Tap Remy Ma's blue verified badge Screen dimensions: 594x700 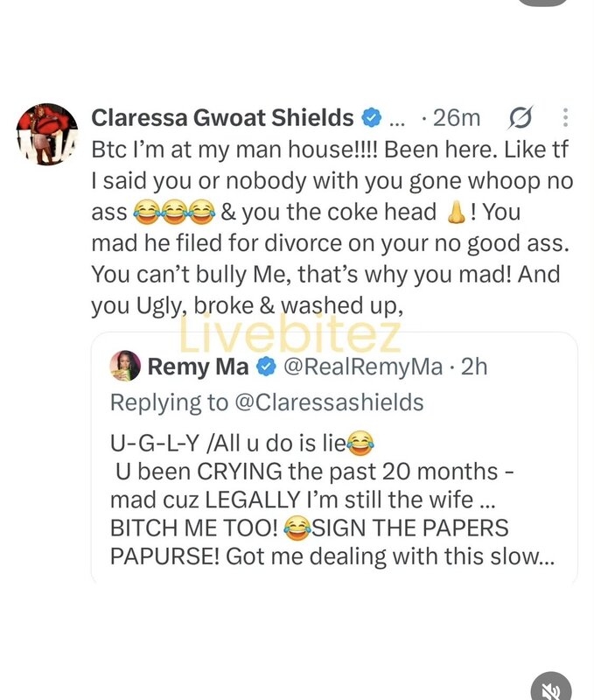(266, 367)
